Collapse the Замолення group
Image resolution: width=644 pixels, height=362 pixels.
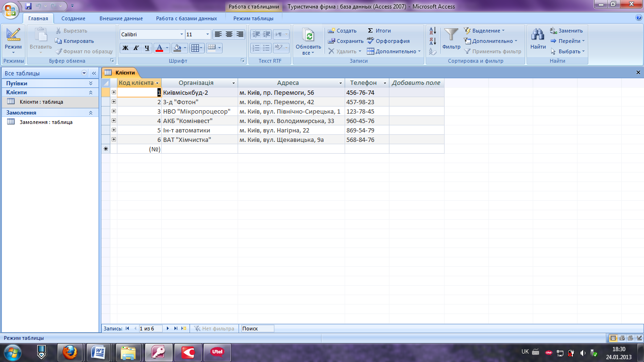(91, 113)
